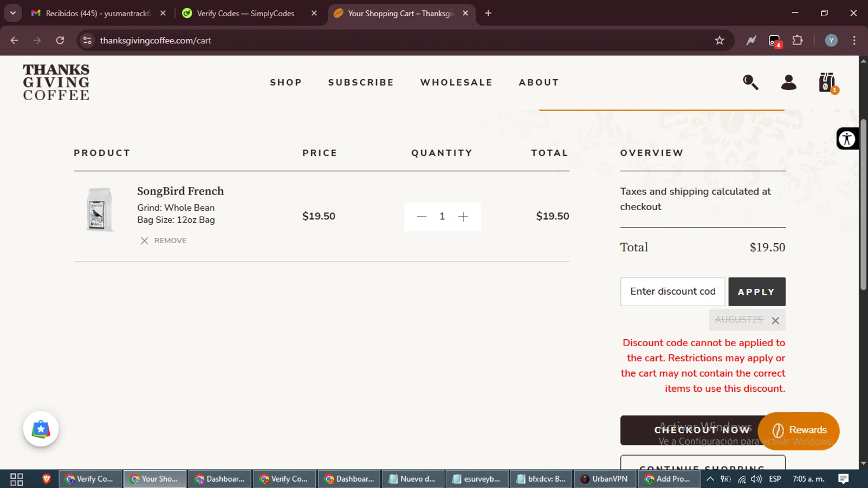The image size is (868, 488).
Task: Close the Your Shopping Cart tab
Action: click(x=465, y=13)
